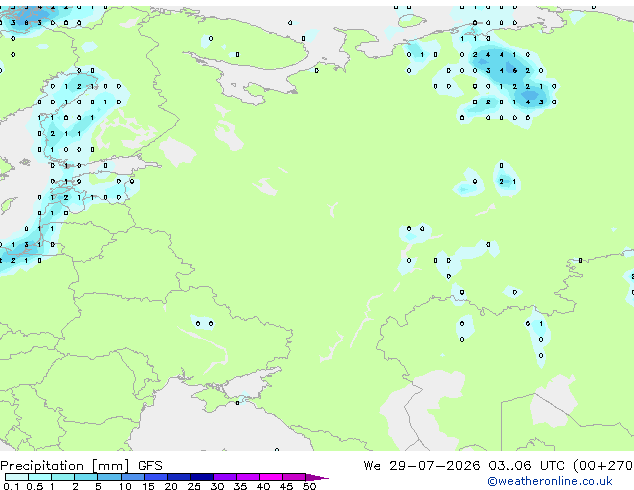The height and width of the screenshot is (490, 634).
Task: Select the 10–15 mm legend swatch
Action: click(133, 477)
